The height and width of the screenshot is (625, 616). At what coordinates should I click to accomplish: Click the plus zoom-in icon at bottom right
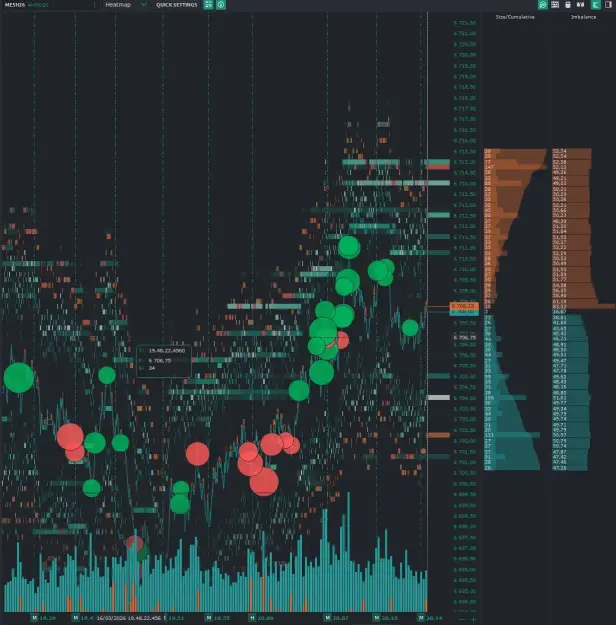tap(474, 619)
